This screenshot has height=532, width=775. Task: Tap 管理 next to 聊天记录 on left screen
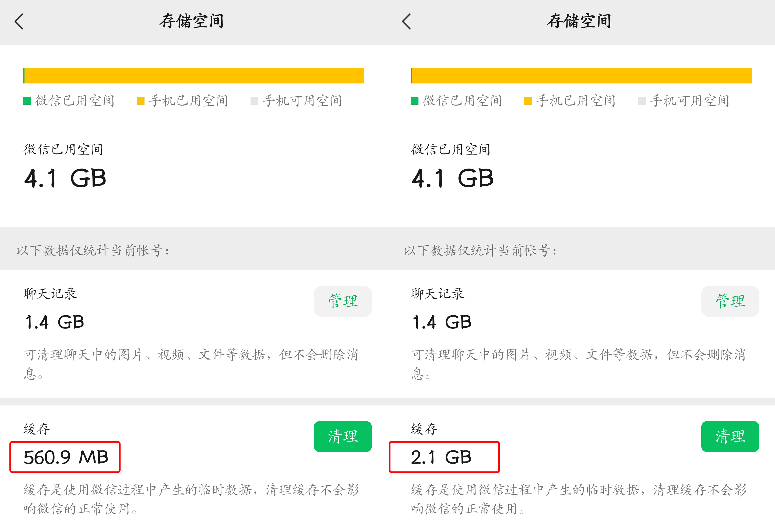coord(343,301)
